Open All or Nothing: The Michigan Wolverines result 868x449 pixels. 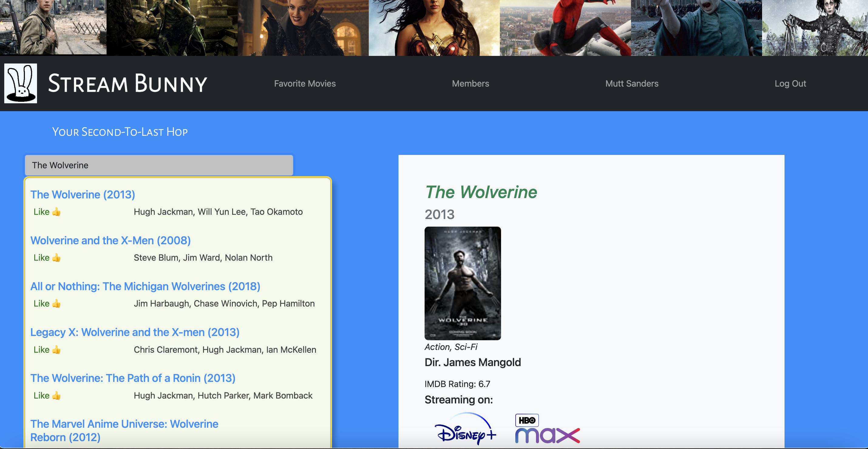[145, 286]
